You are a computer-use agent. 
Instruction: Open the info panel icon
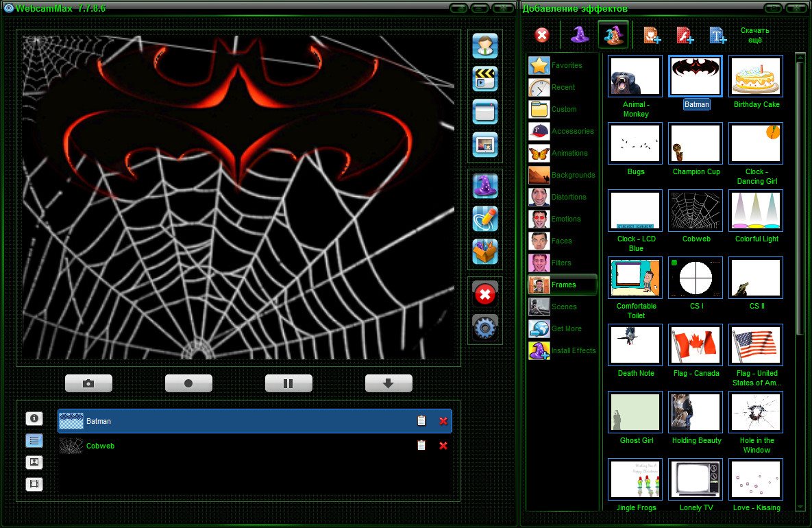tap(34, 418)
